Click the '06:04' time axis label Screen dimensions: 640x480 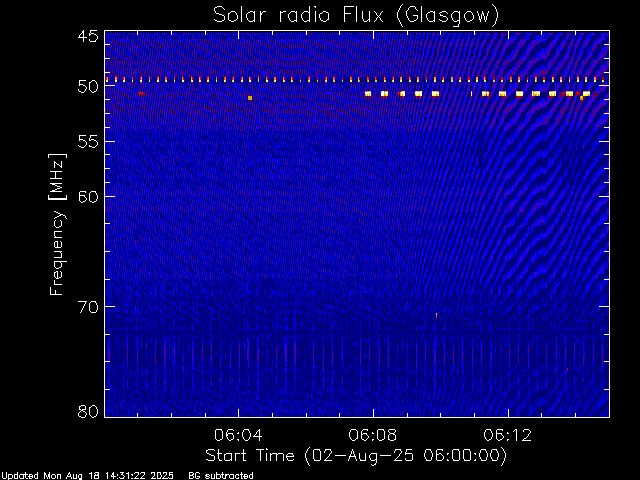238,435
